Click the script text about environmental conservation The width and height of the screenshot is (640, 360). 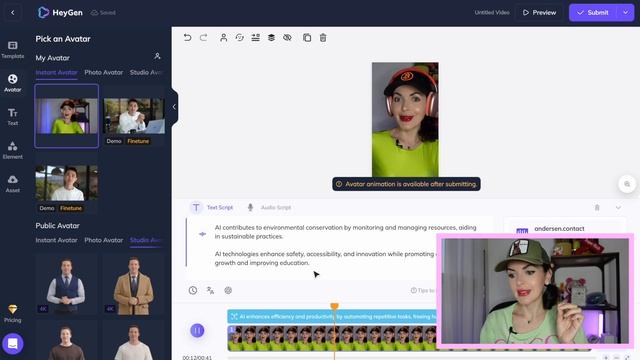tap(345, 232)
